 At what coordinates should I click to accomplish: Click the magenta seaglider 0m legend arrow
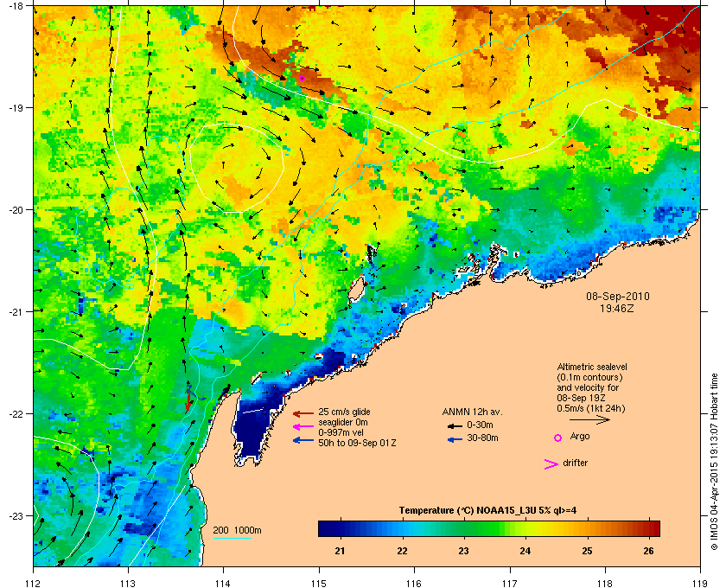click(303, 427)
